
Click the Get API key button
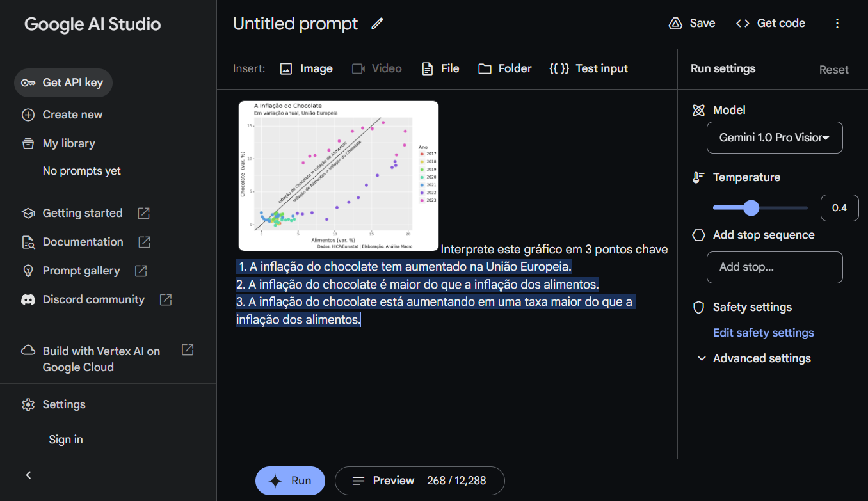(x=63, y=83)
